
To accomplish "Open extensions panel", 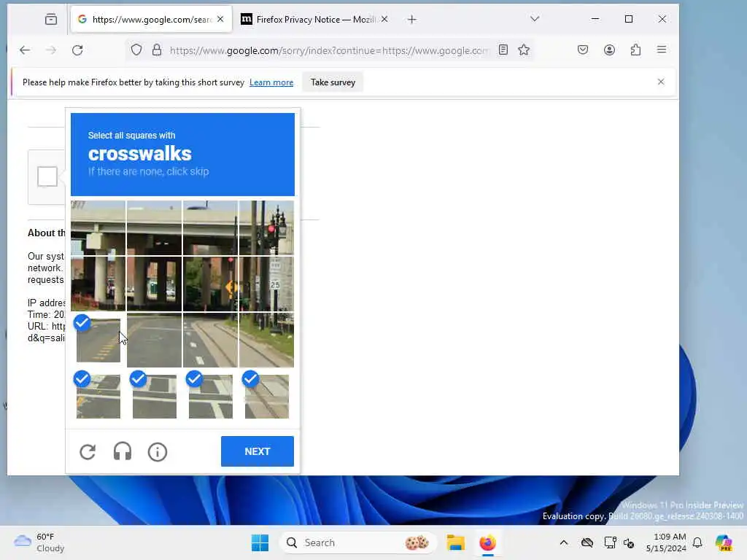I will point(635,50).
